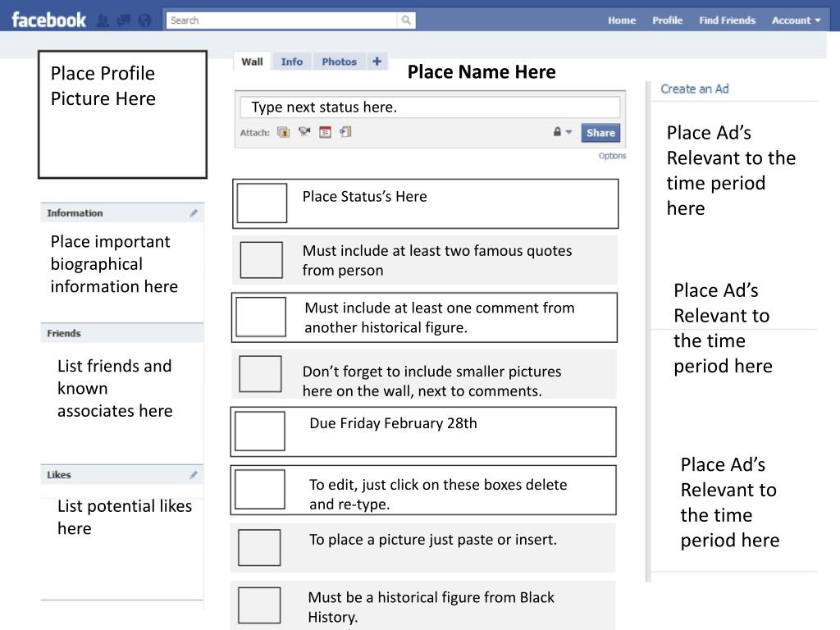This screenshot has width=840, height=630.
Task: Open messages icon in header
Action: (x=124, y=21)
